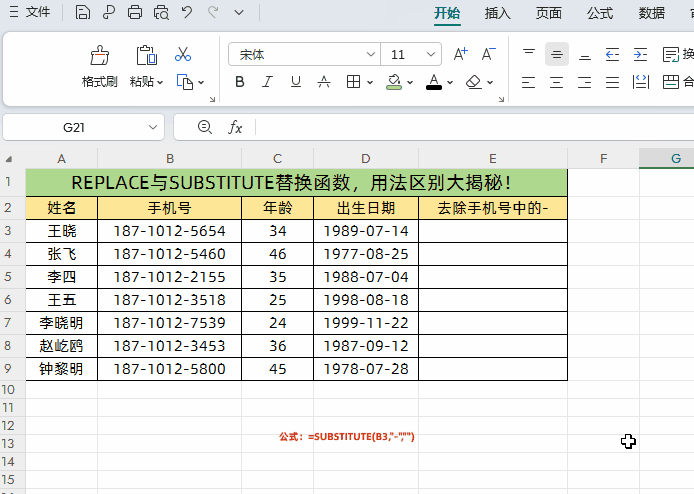Toggle bold formatting
Image resolution: width=694 pixels, height=494 pixels.
(240, 81)
